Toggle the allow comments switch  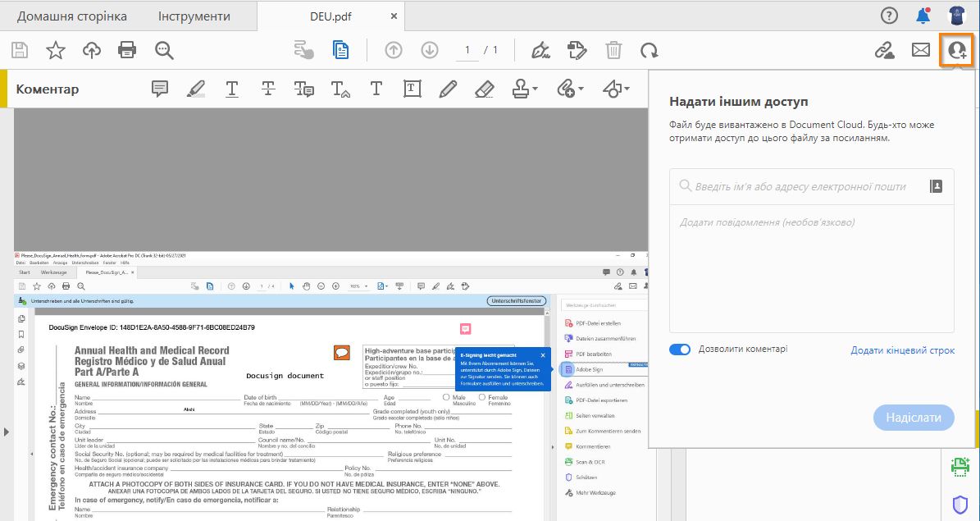pos(680,350)
